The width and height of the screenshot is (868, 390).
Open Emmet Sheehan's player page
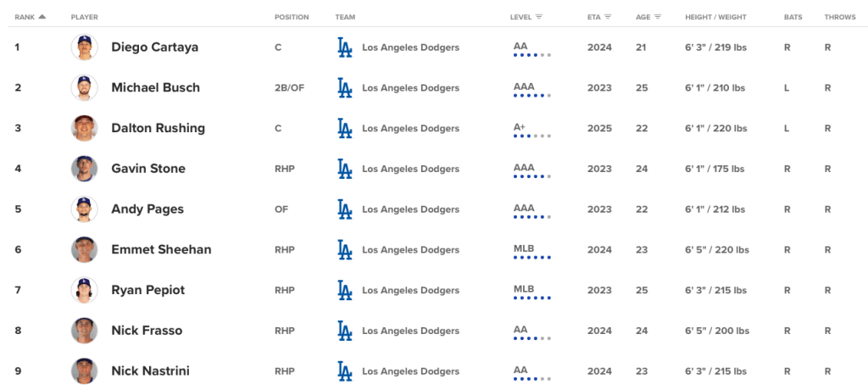(161, 249)
